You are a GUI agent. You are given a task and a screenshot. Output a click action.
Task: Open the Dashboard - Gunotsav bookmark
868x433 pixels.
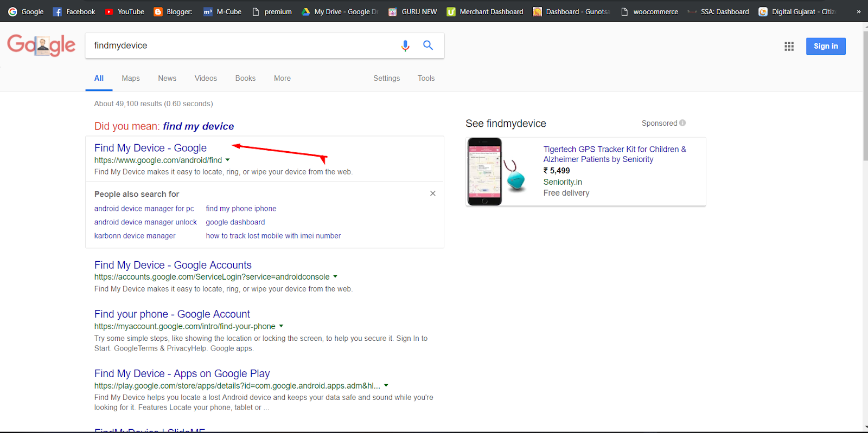571,11
